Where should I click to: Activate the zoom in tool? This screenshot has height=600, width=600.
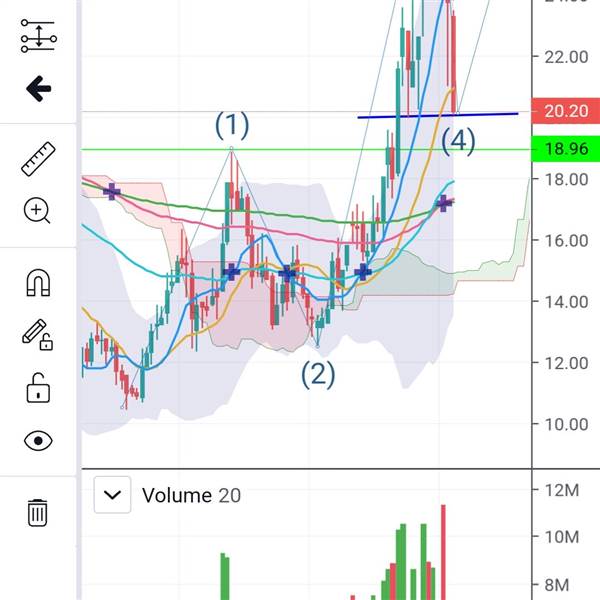[x=37, y=210]
